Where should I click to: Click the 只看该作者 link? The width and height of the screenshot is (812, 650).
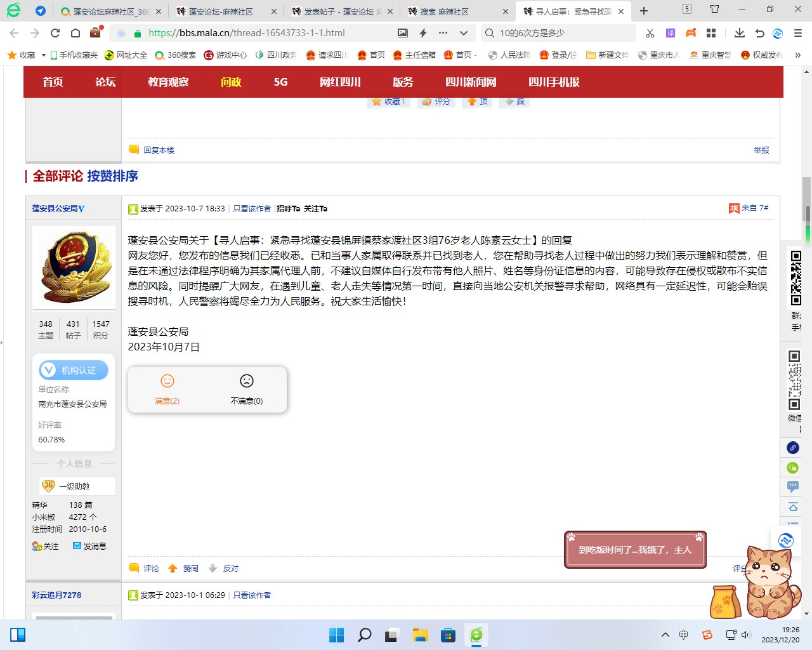pyautogui.click(x=252, y=208)
